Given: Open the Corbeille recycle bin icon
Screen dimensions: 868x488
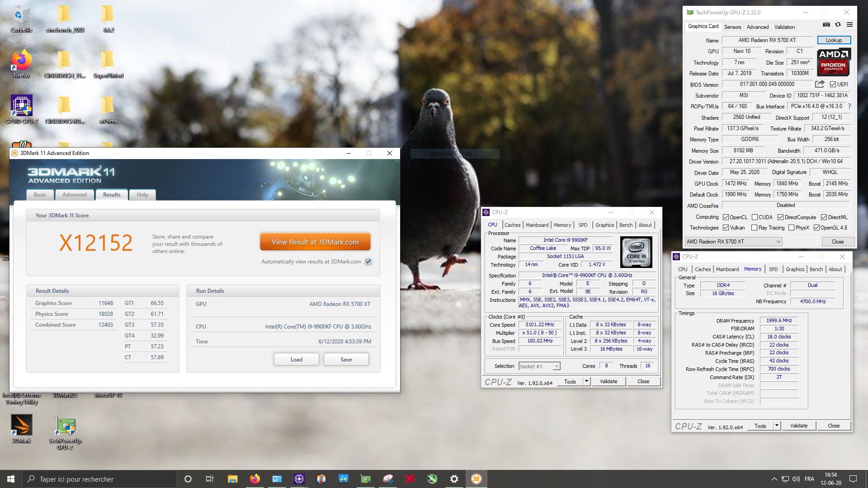Looking at the screenshot, I should click(21, 19).
